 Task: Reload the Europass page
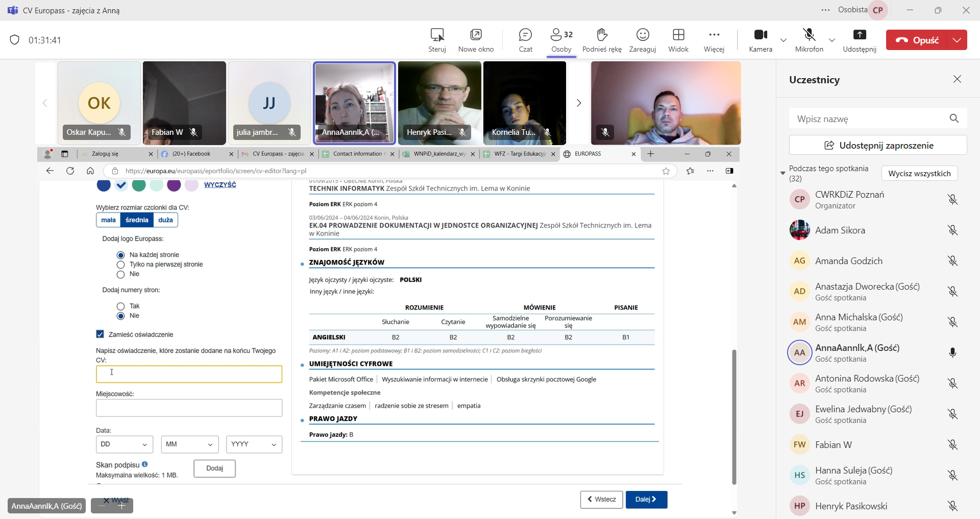point(70,171)
